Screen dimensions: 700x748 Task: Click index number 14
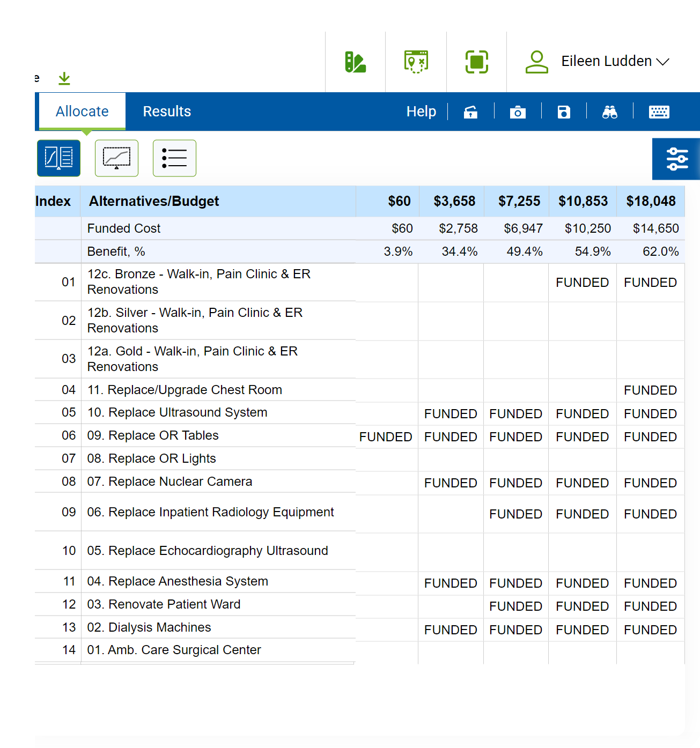(x=69, y=650)
